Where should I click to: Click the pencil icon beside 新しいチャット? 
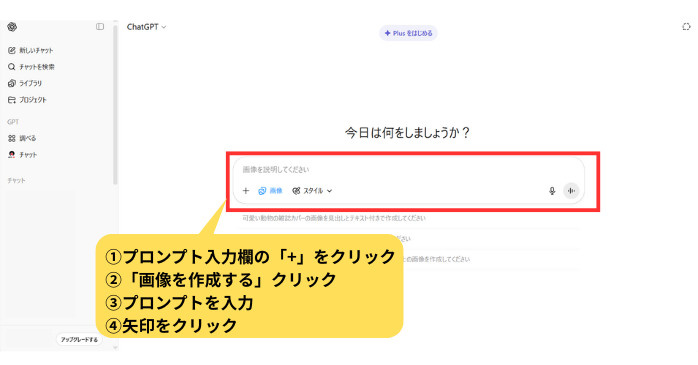12,50
